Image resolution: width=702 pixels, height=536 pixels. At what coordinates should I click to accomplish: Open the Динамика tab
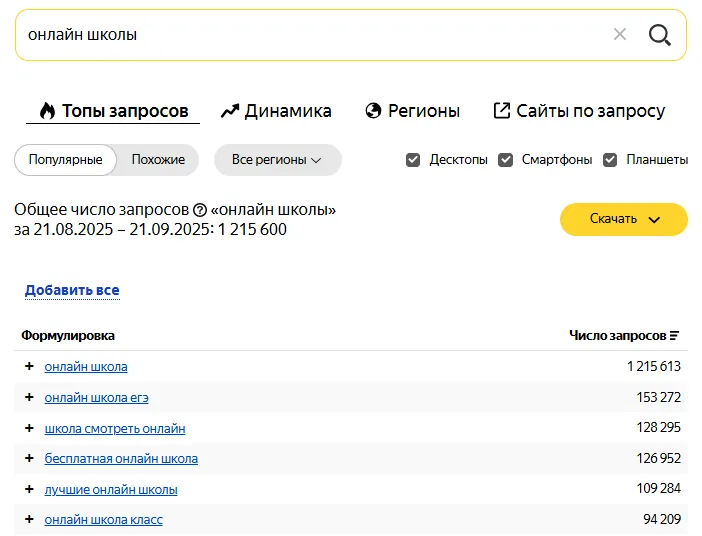tap(276, 111)
